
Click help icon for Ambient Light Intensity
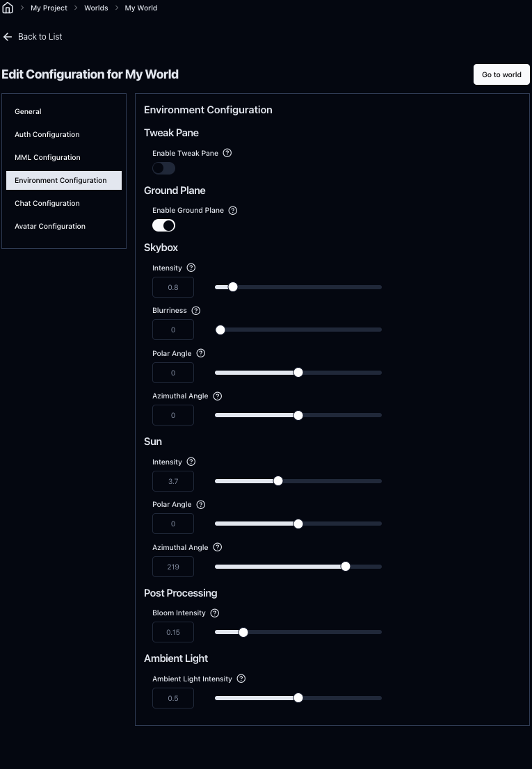click(x=241, y=679)
